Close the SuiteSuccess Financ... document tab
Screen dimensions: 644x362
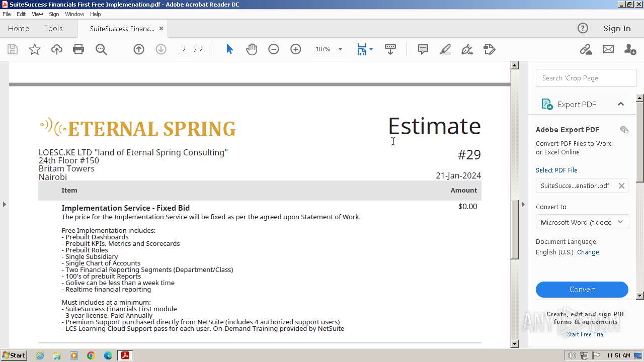161,29
